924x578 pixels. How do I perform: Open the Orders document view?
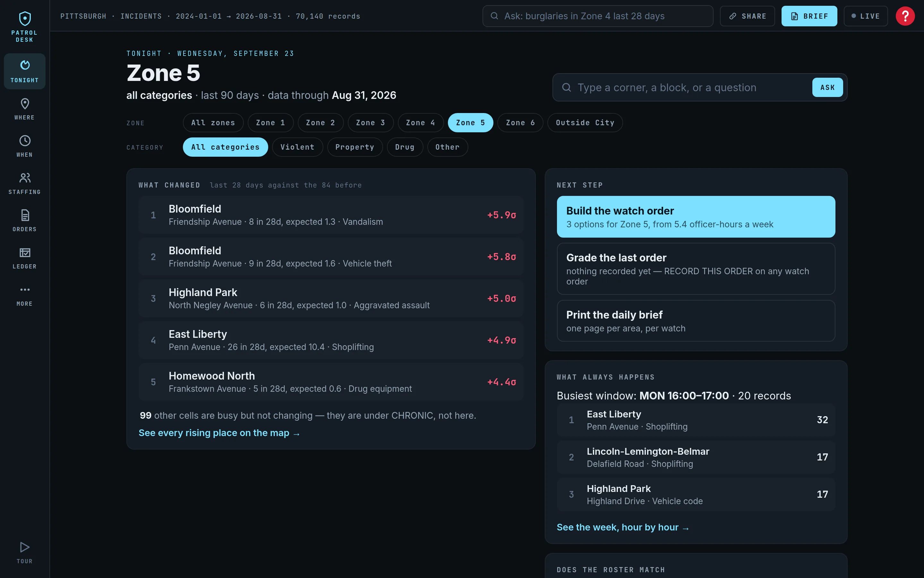click(24, 221)
